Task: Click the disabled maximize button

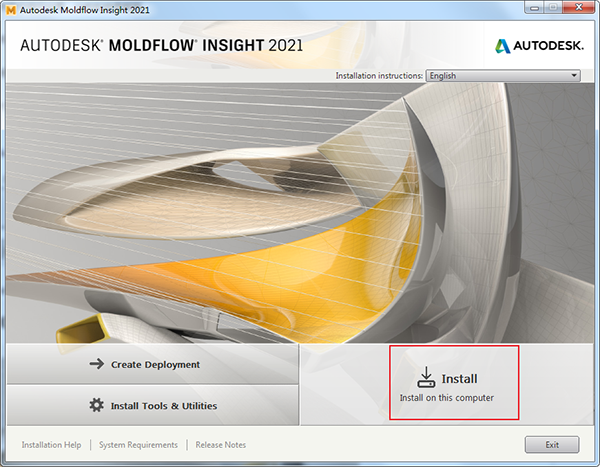Action: [554, 7]
